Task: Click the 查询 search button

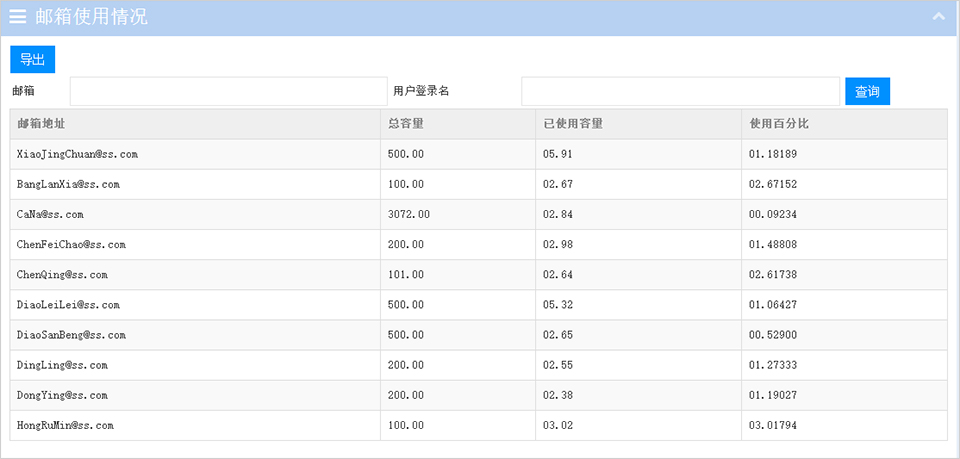Action: click(868, 91)
